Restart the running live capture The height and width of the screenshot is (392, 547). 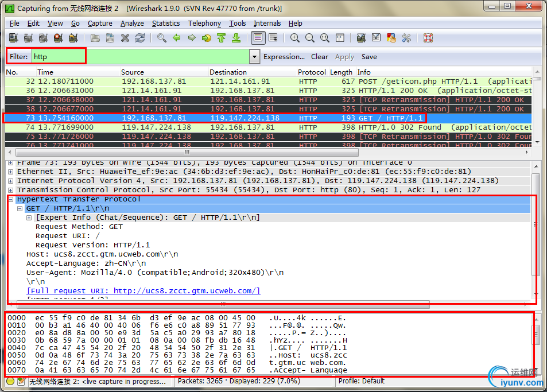click(x=73, y=38)
